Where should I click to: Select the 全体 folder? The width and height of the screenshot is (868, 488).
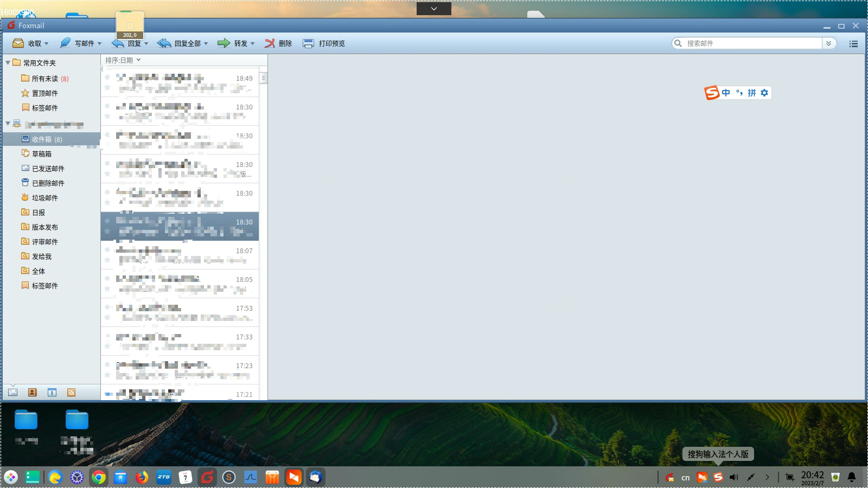[x=33, y=271]
